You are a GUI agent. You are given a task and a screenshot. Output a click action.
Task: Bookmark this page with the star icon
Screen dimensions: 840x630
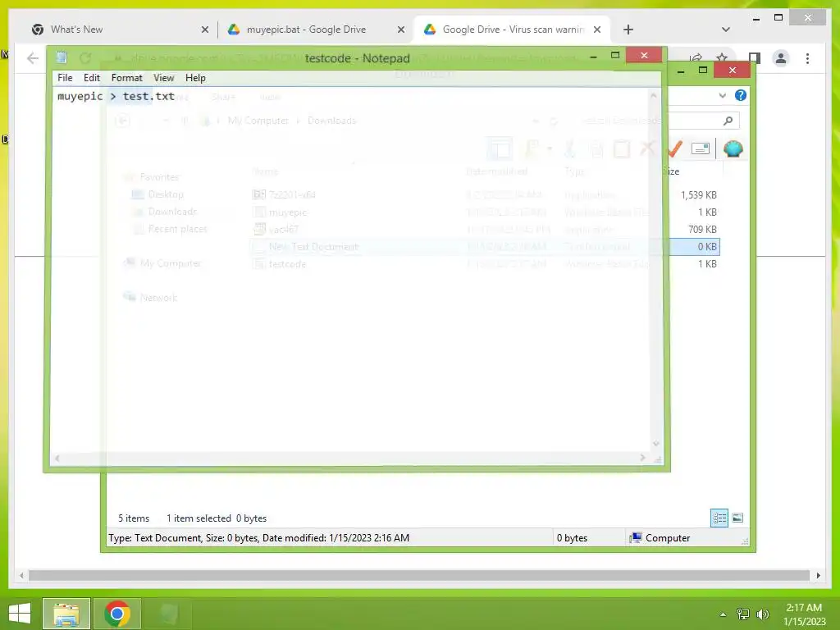[x=722, y=58]
